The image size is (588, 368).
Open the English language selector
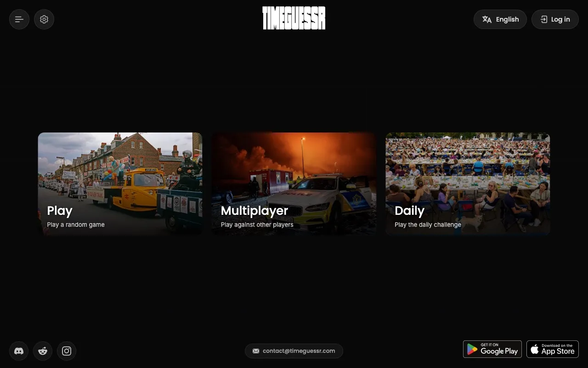[x=500, y=19]
